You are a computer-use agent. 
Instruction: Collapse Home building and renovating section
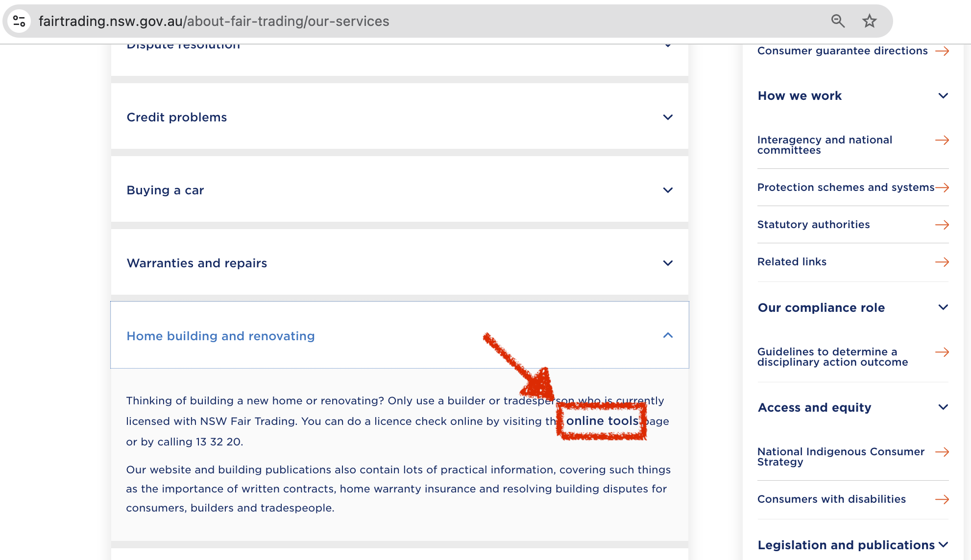pyautogui.click(x=667, y=336)
